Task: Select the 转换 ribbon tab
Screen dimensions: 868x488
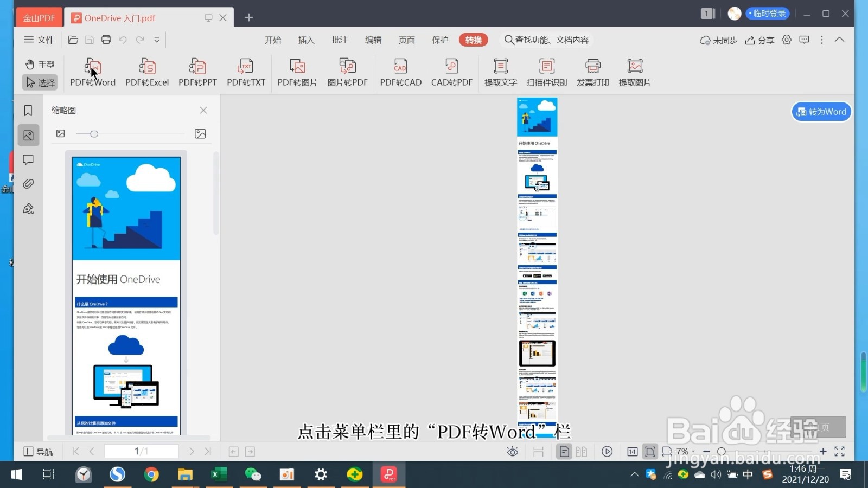Action: click(474, 40)
